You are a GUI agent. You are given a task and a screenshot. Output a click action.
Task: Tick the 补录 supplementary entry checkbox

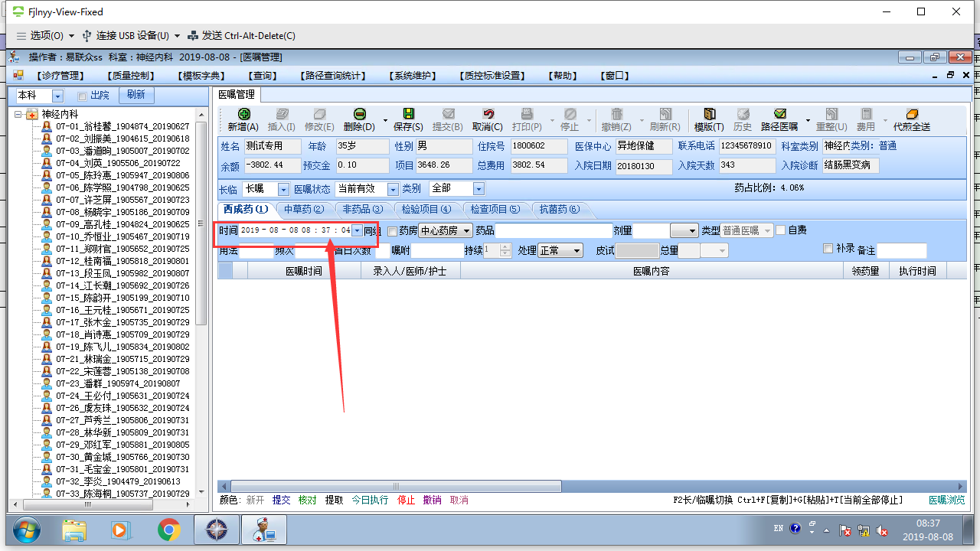pyautogui.click(x=828, y=249)
